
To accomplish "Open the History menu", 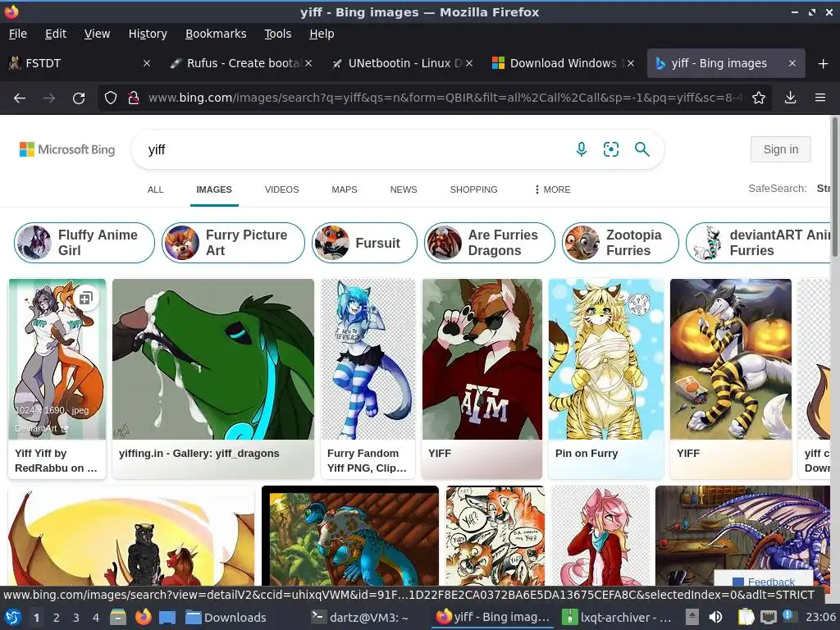I will tap(148, 34).
